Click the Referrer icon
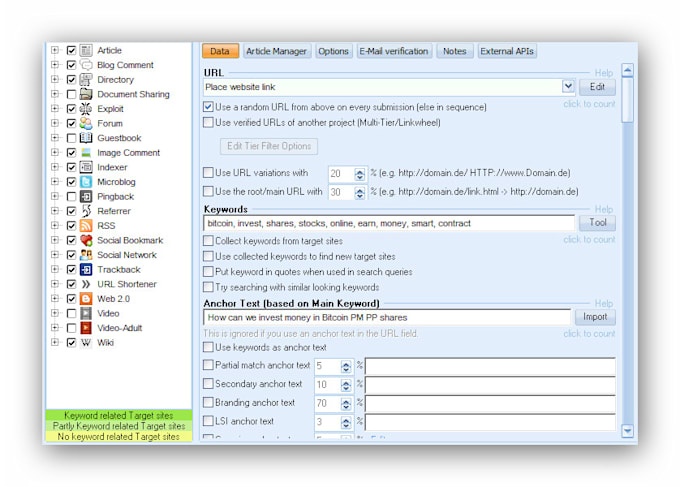Image resolution: width=680 pixels, height=487 pixels. coord(86,211)
